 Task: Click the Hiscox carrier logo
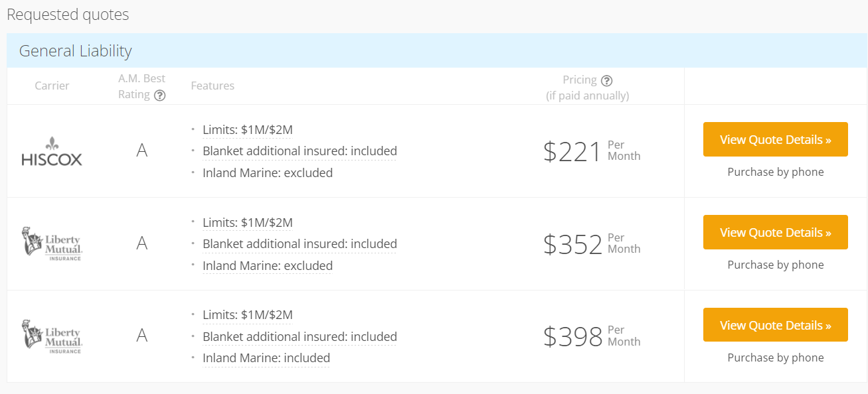coord(52,151)
